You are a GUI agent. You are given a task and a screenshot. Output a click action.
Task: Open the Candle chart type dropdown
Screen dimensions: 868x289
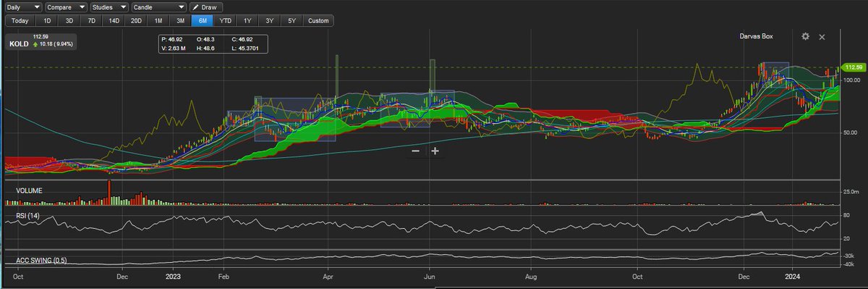(x=159, y=7)
